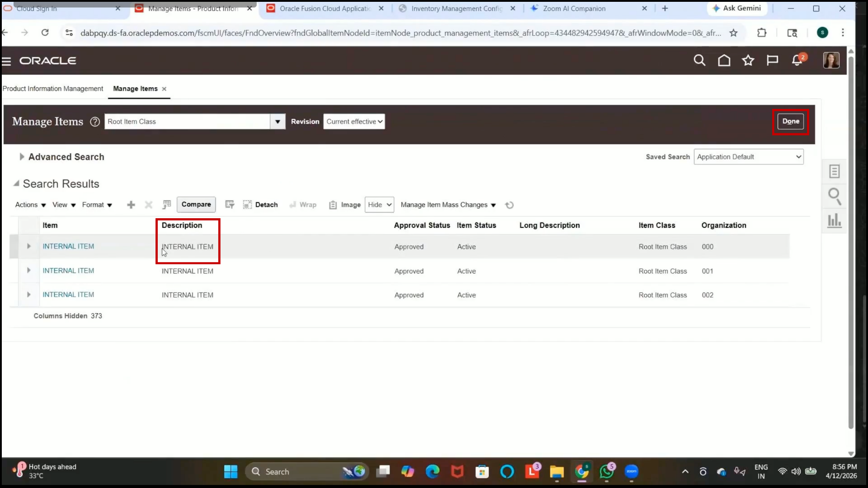Image resolution: width=868 pixels, height=488 pixels.
Task: Reload the browser page
Action: (45, 33)
